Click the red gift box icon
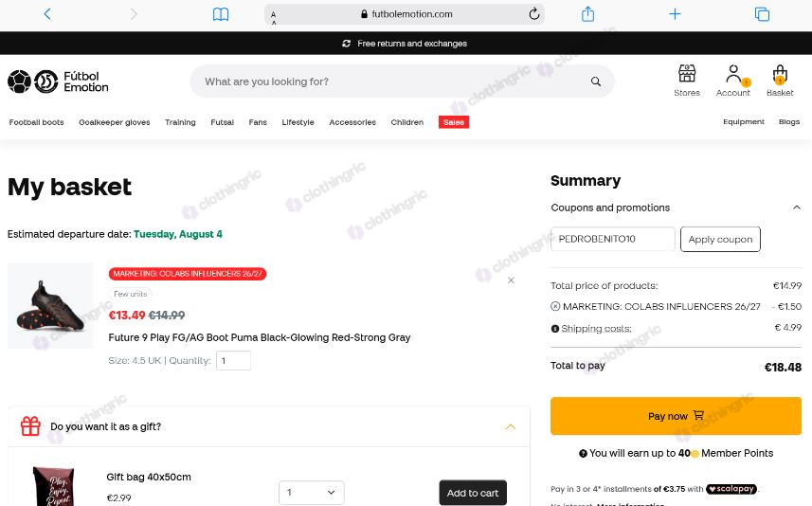The image size is (812, 506). (30, 426)
